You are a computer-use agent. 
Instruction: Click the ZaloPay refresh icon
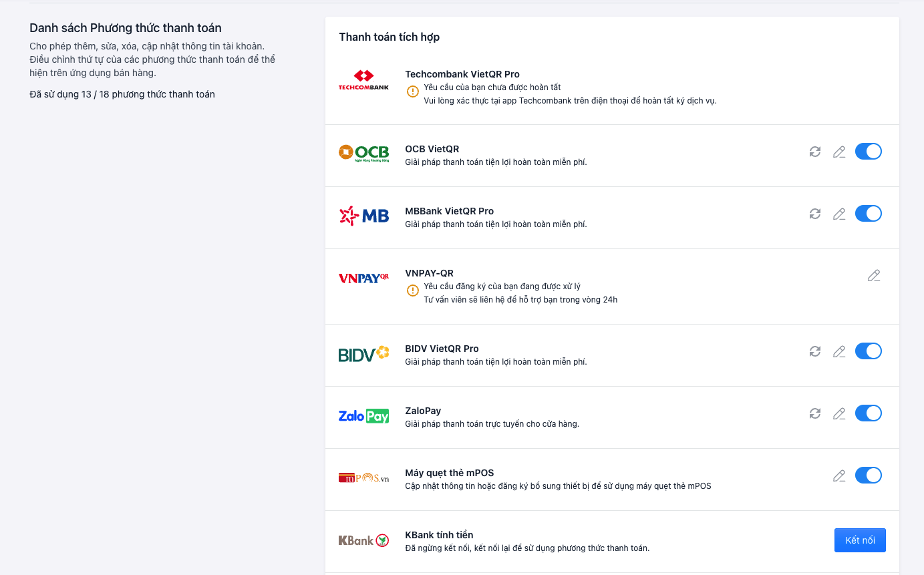(815, 413)
